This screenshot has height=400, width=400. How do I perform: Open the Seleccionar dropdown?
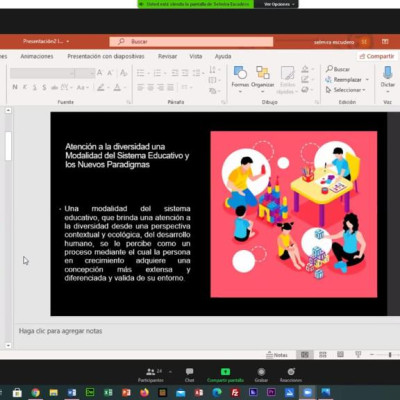(x=345, y=90)
